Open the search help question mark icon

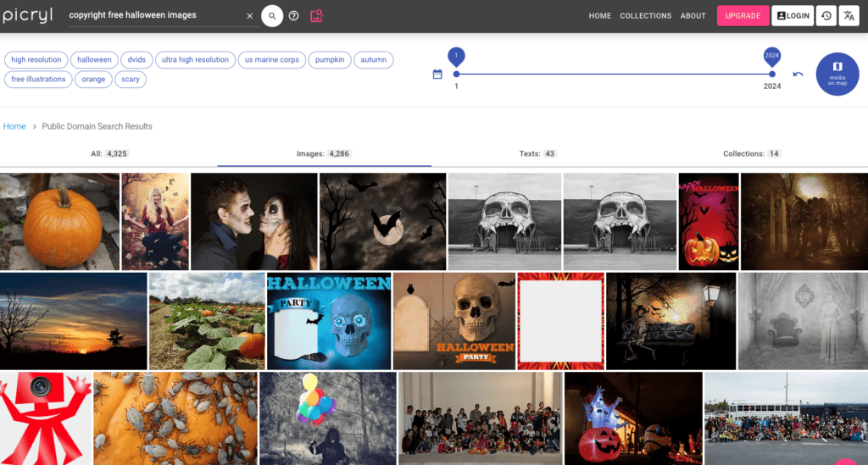point(293,16)
